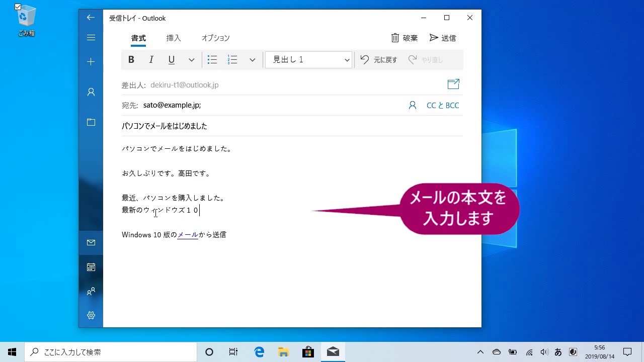Image resolution: width=644 pixels, height=362 pixels.
Task: Open the 見出し 1 style dropdown
Action: (x=308, y=60)
